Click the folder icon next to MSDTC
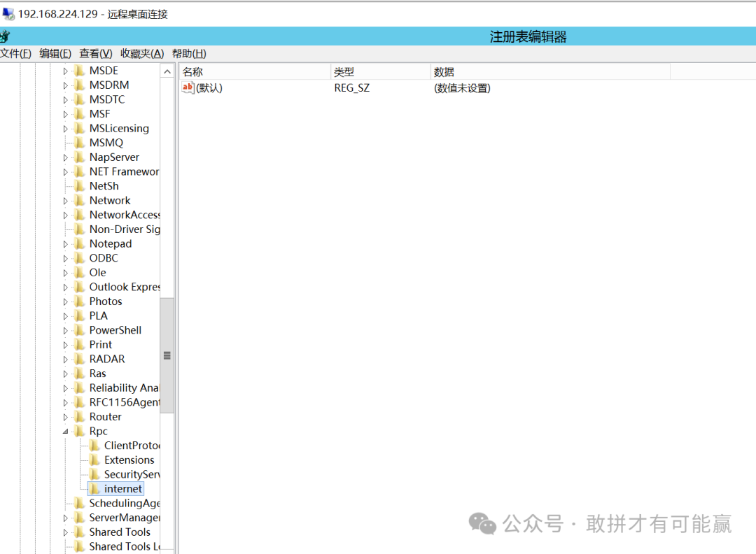756x554 pixels. 80,99
